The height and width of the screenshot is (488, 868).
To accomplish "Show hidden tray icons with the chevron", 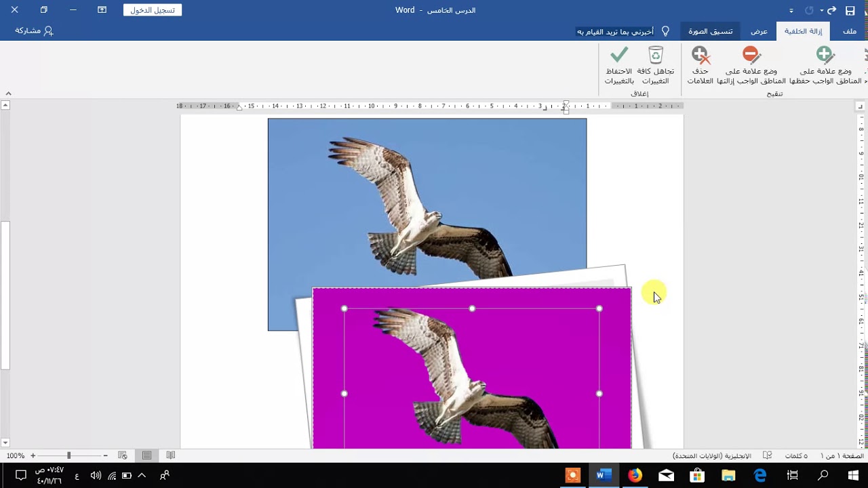I will (142, 476).
